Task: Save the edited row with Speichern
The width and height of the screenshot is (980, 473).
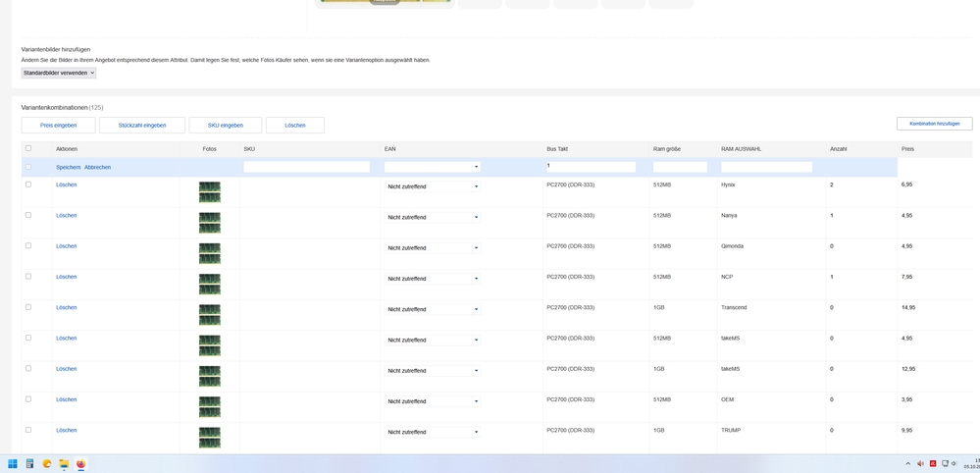Action: click(68, 168)
